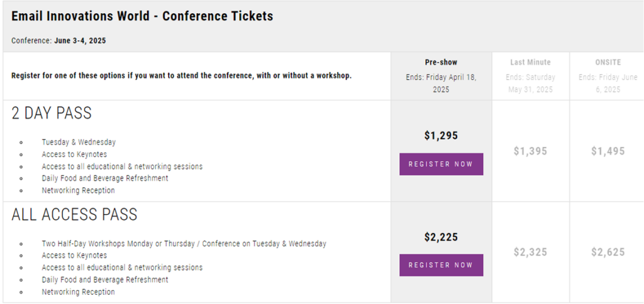Click the Ends Friday April 18 deadline text
The image size is (644, 304).
(x=441, y=84)
